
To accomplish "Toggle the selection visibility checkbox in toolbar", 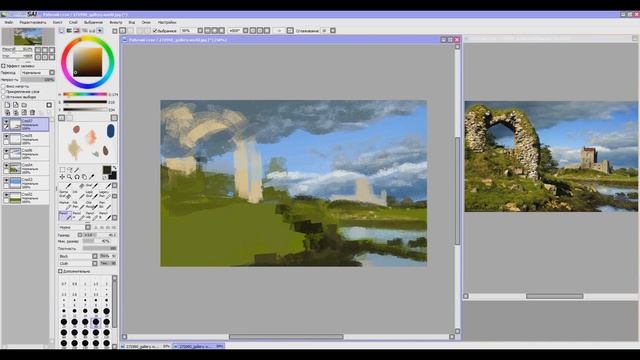I will tap(155, 31).
